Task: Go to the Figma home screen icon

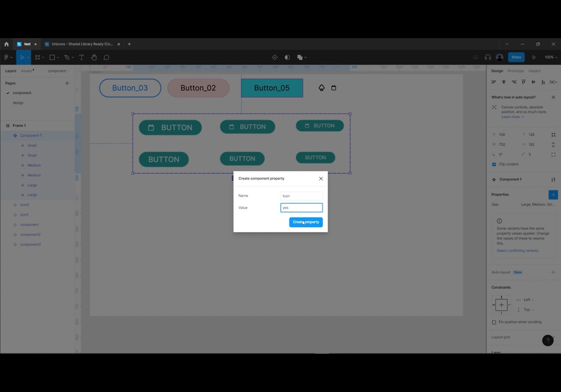Action: coord(6,44)
